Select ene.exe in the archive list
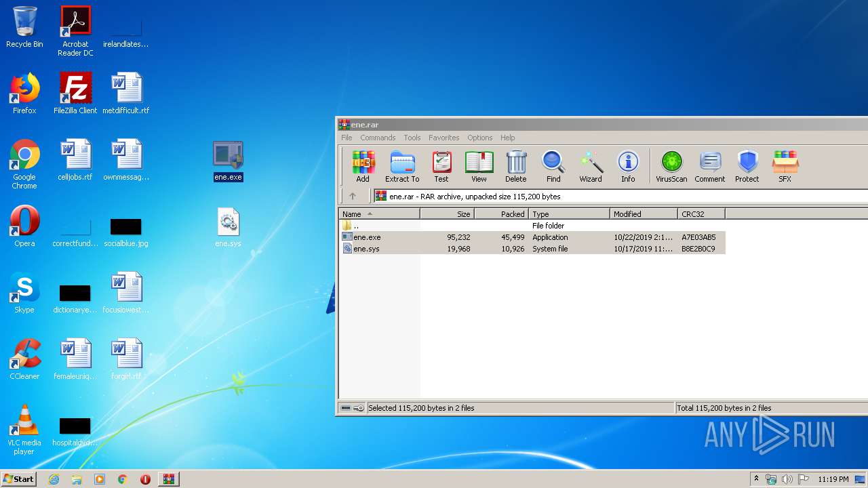 click(532, 237)
